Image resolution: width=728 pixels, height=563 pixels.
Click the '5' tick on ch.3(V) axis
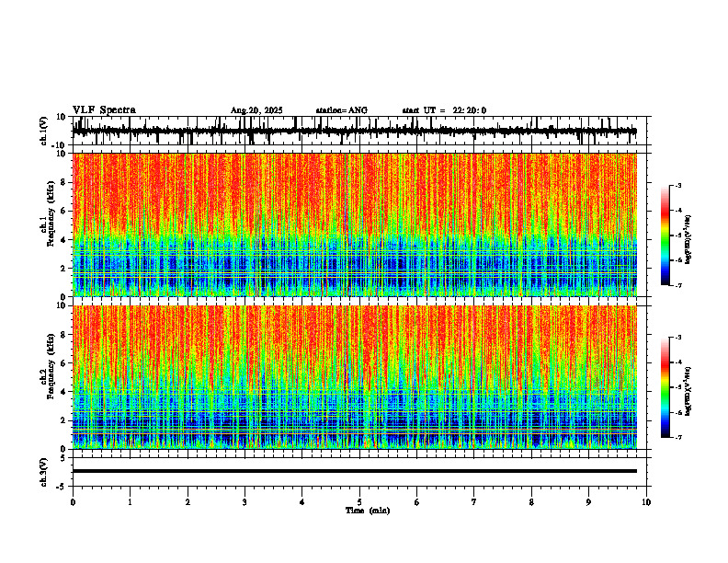coord(64,458)
